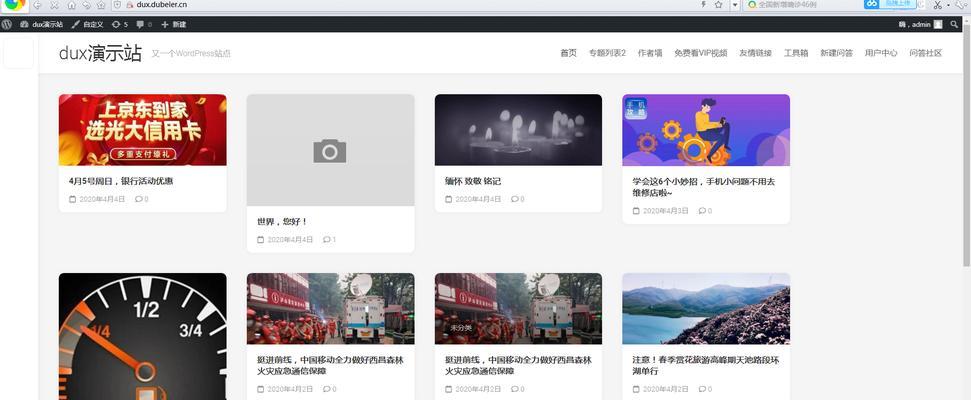971x400 pixels.
Task: Click the dux演示站 site title
Action: (x=100, y=53)
